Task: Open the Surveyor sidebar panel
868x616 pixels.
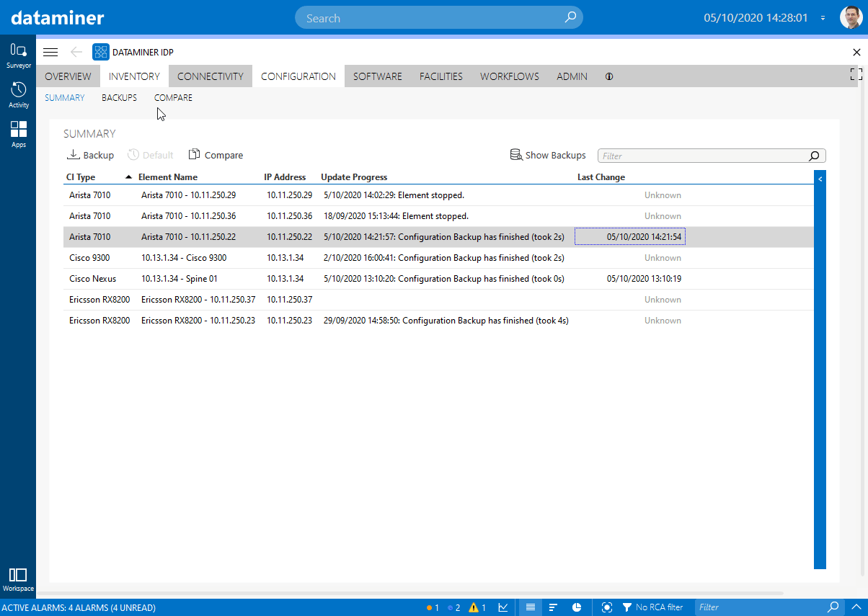Action: pos(18,55)
